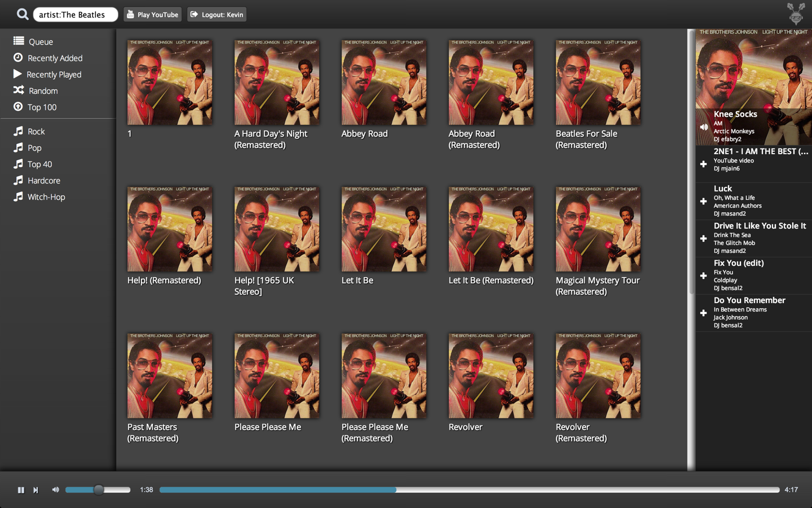Open A Hard Day's Night (Remastered) album cover
Viewport: 812px width, 508px height.
(277, 82)
